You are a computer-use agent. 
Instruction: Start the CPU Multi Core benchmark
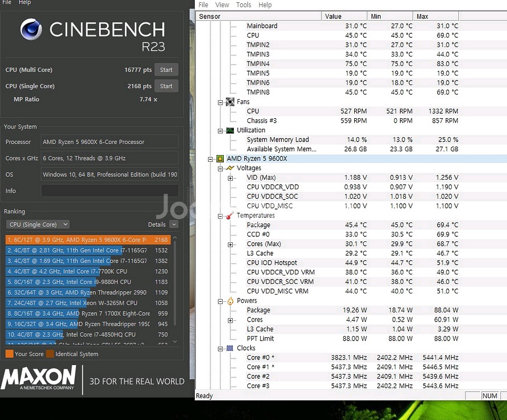click(x=166, y=69)
